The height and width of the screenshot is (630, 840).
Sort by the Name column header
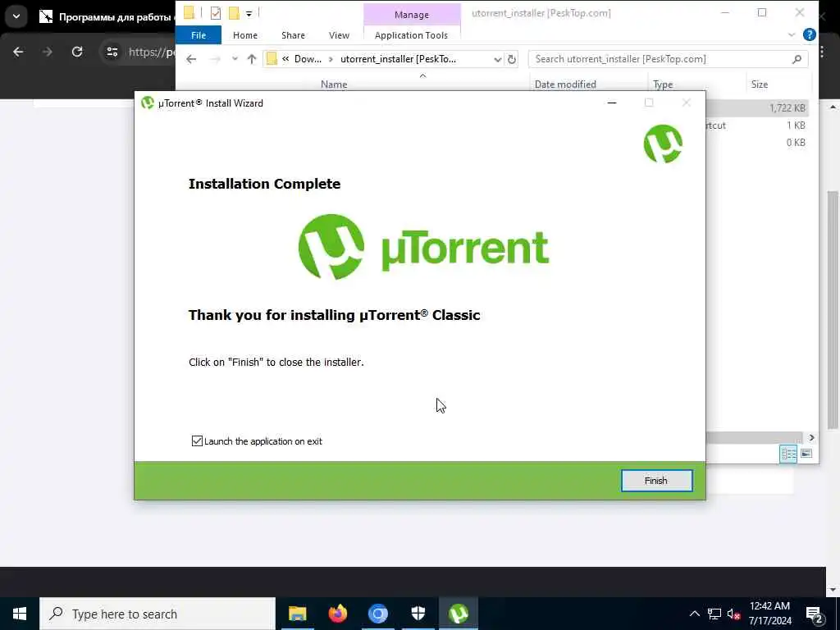pos(334,84)
